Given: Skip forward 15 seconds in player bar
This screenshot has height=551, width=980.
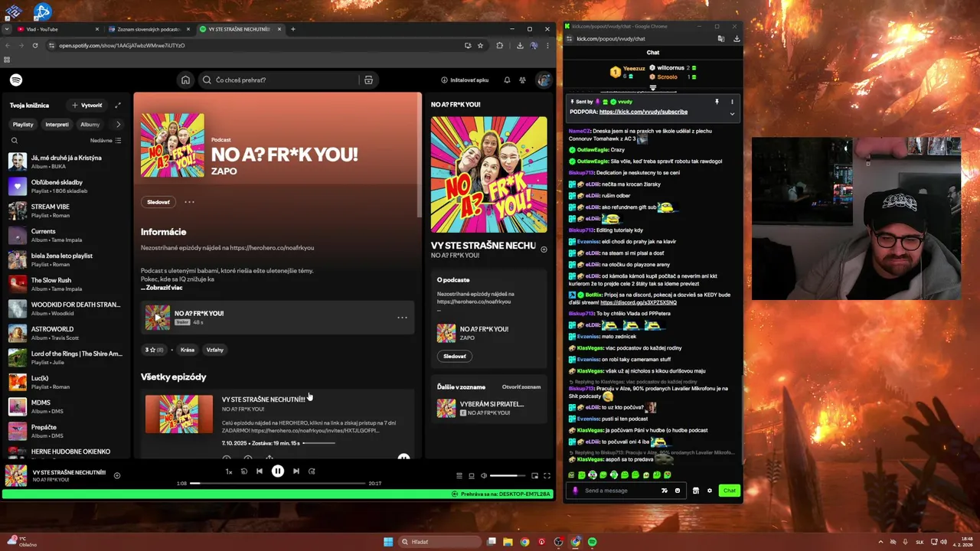Looking at the screenshot, I should click(x=312, y=471).
